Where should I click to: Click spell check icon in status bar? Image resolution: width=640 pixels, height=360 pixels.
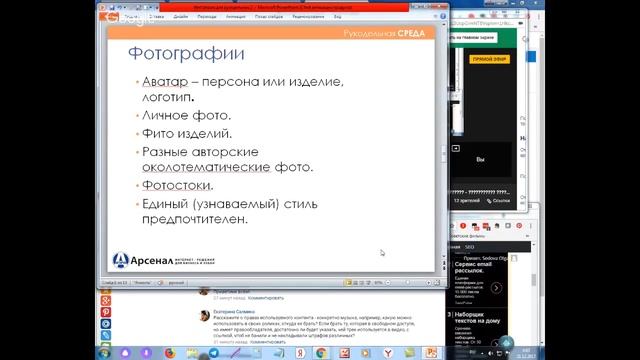pos(160,282)
